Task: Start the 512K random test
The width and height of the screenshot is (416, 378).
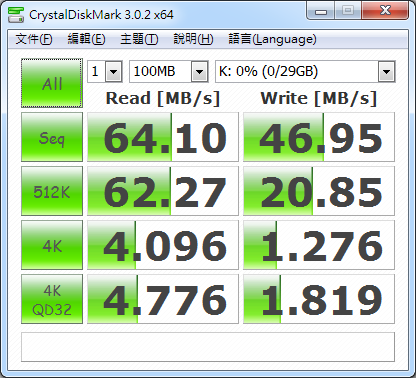Action: 52,191
